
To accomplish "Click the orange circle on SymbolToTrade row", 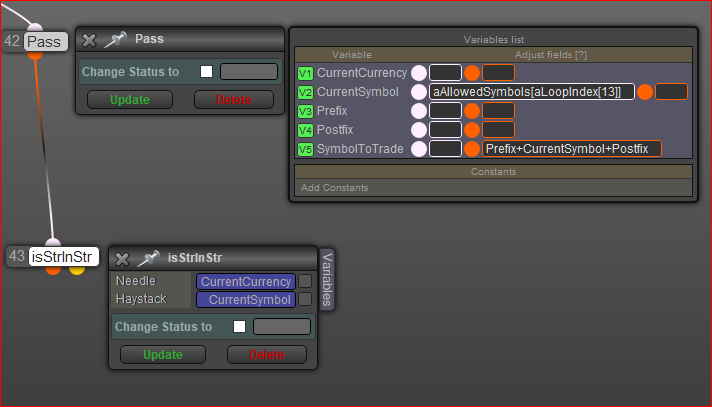I will [472, 149].
